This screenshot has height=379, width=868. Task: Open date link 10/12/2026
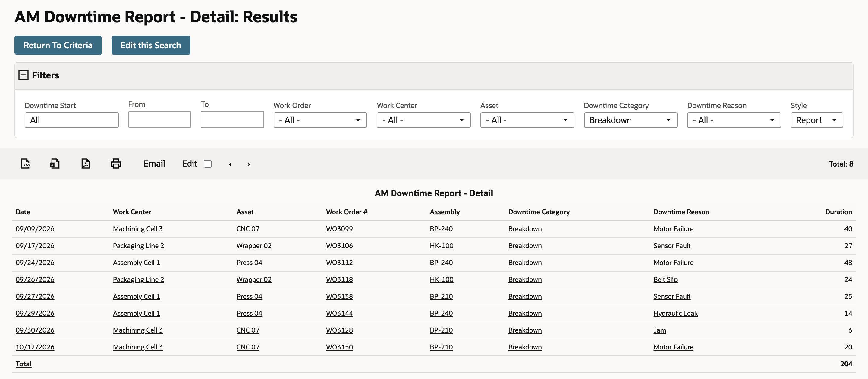pos(35,347)
